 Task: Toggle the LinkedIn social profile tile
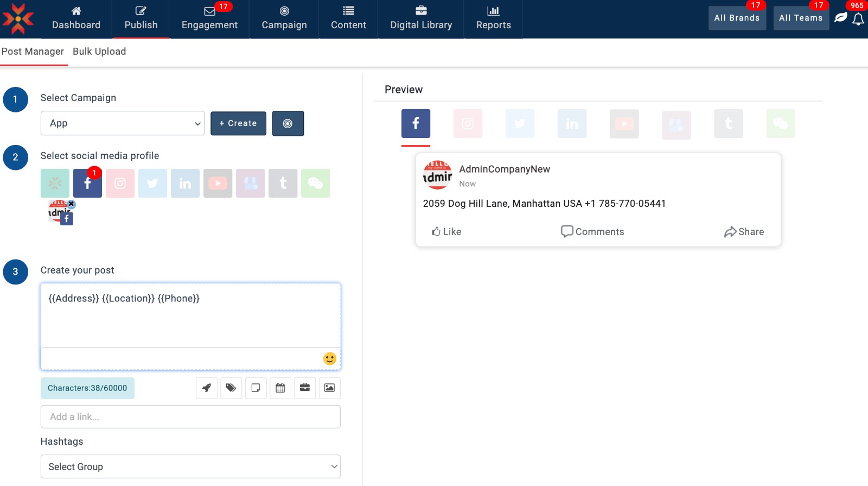pyautogui.click(x=185, y=184)
